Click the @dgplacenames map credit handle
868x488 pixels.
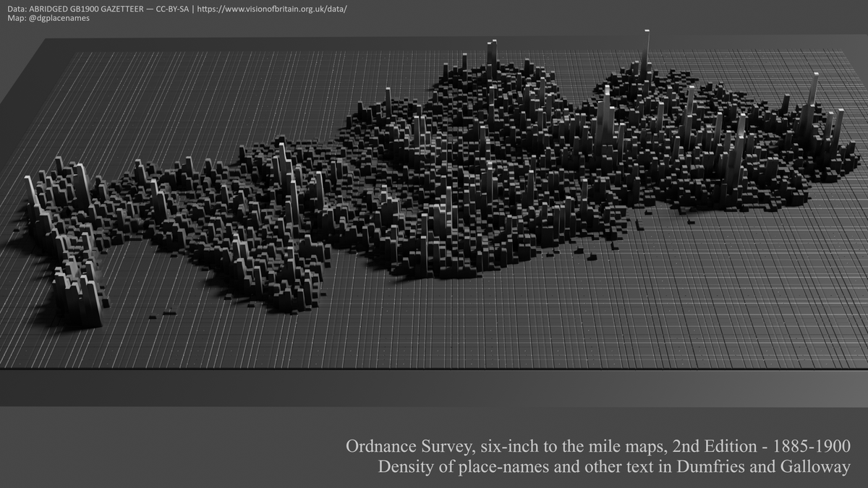pos(48,18)
